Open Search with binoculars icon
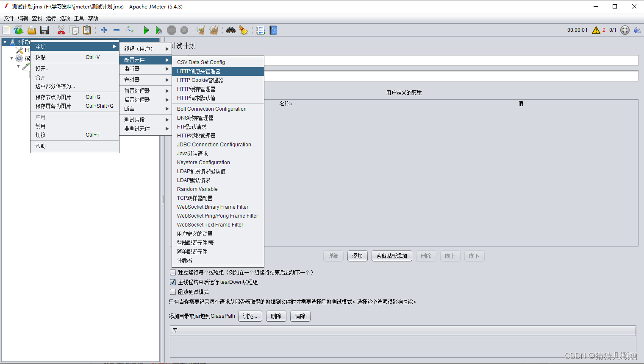The height and width of the screenshot is (364, 644). [x=231, y=30]
